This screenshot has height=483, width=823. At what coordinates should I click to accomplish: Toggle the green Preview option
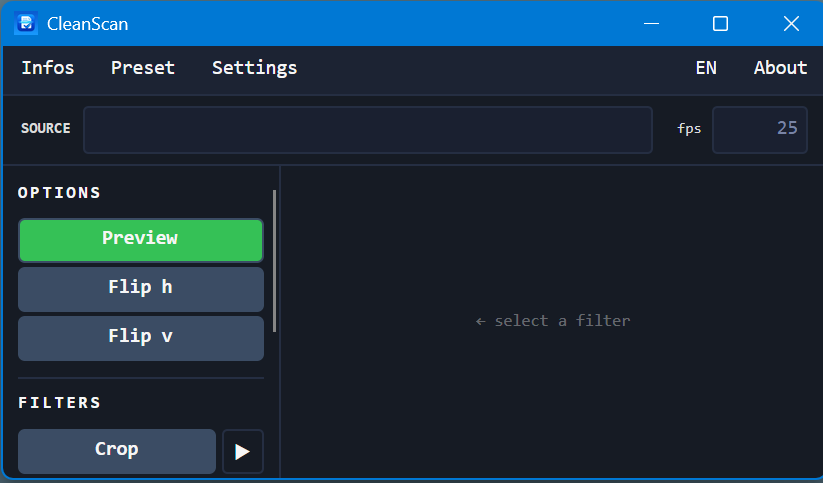tap(141, 239)
